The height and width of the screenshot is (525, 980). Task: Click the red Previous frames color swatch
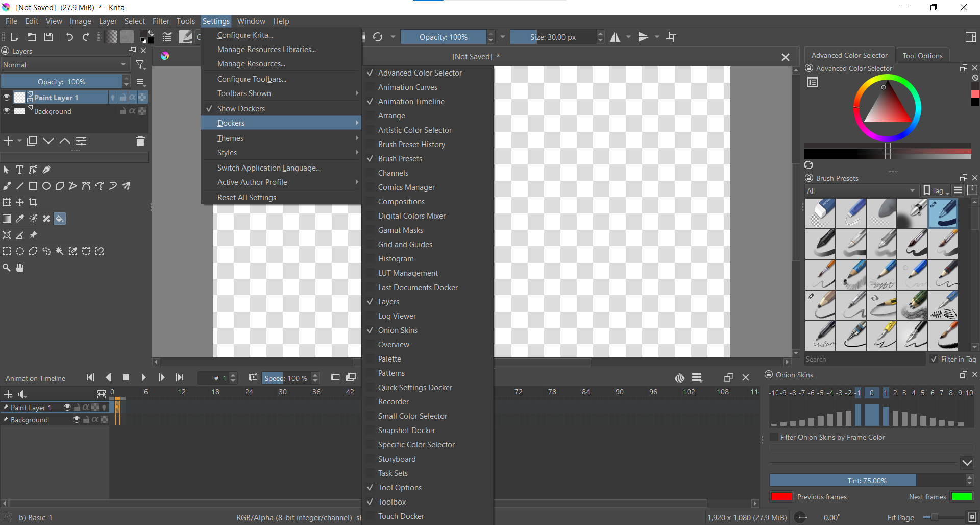pyautogui.click(x=781, y=497)
